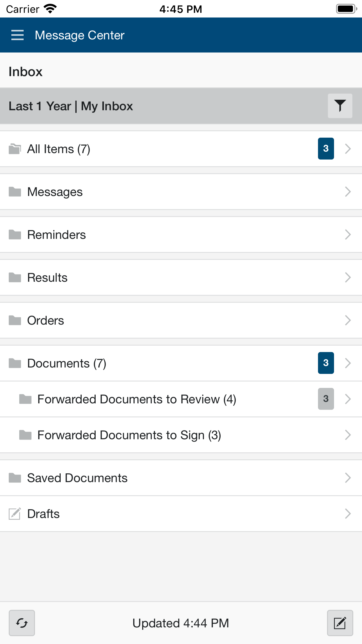Open the Results folder
This screenshot has height=644, width=362.
(x=47, y=278)
